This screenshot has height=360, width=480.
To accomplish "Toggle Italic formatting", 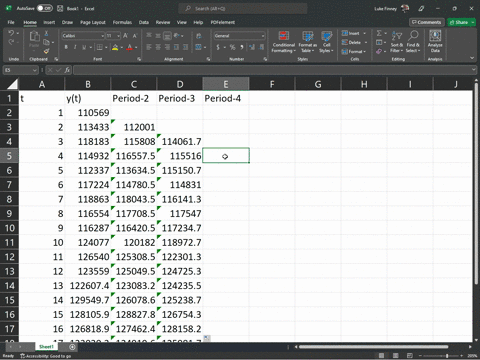I will [x=75, y=47].
